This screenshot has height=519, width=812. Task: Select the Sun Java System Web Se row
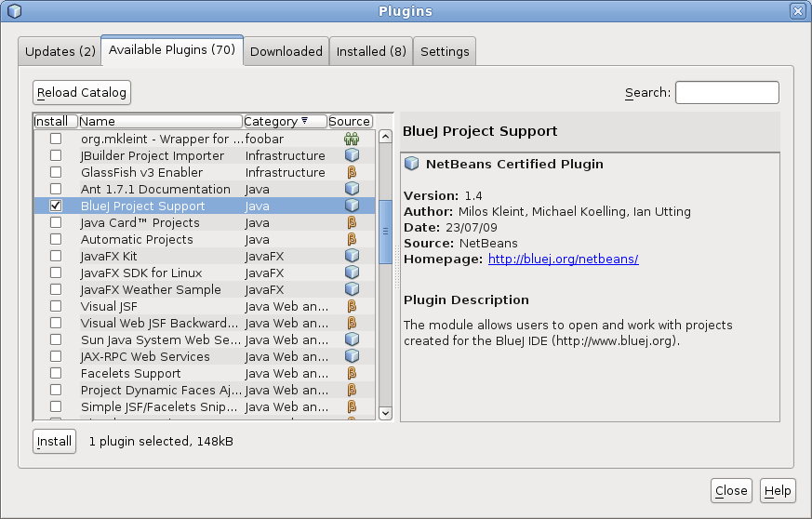(x=205, y=339)
